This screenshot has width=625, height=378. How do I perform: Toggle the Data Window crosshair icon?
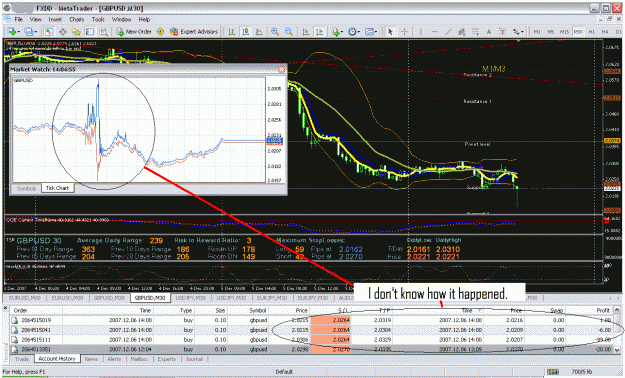[63, 32]
